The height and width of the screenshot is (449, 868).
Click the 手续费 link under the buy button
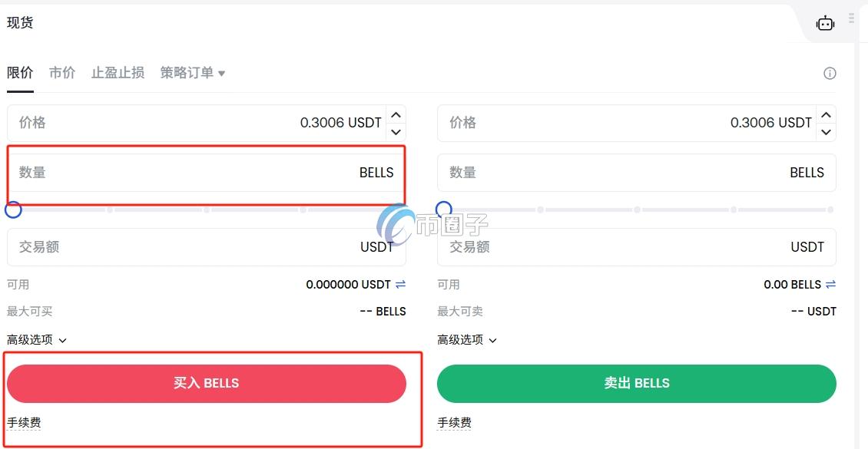coord(25,422)
